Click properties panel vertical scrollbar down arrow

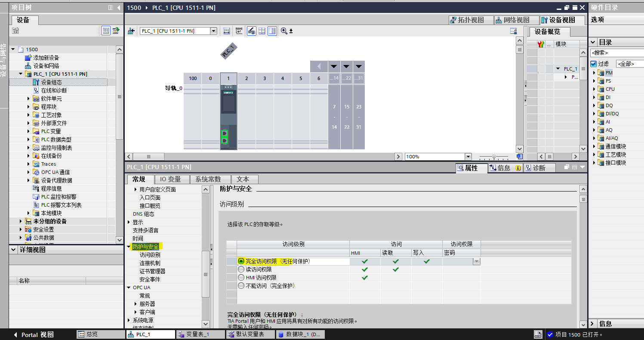[x=583, y=324]
